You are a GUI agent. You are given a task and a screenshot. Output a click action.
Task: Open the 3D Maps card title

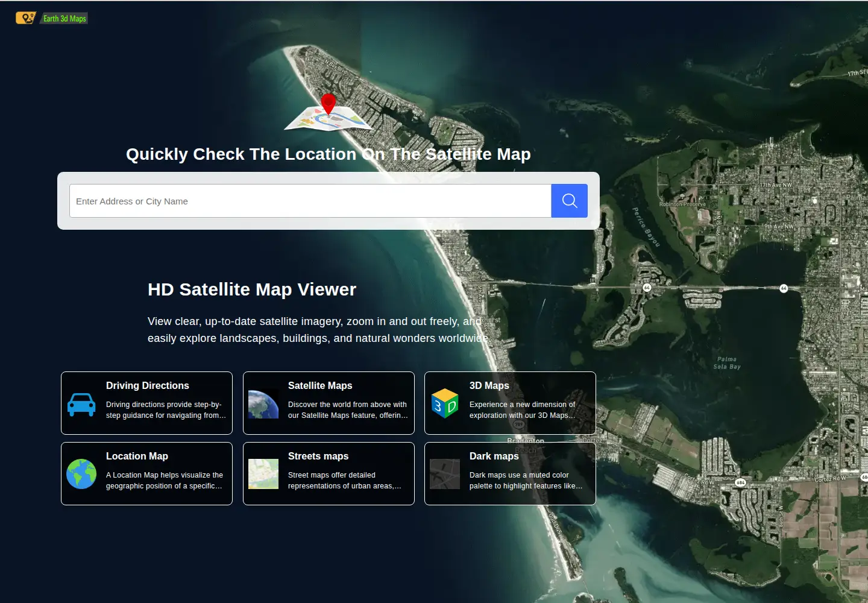click(x=489, y=385)
